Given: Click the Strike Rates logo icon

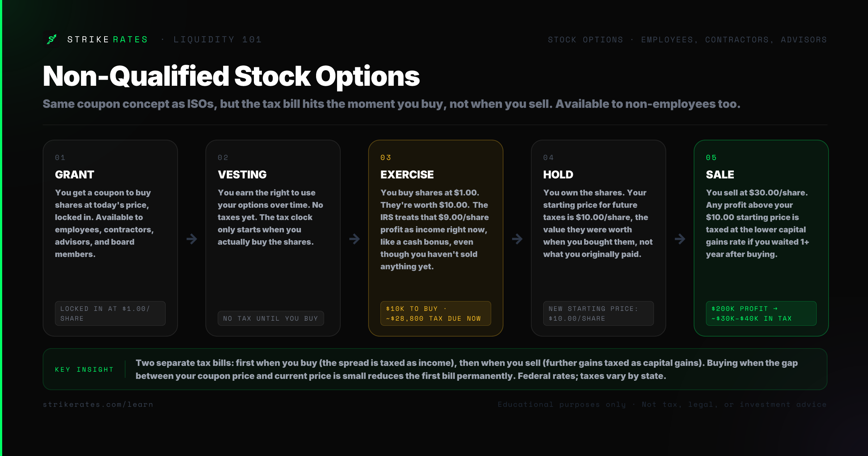Looking at the screenshot, I should coord(52,39).
